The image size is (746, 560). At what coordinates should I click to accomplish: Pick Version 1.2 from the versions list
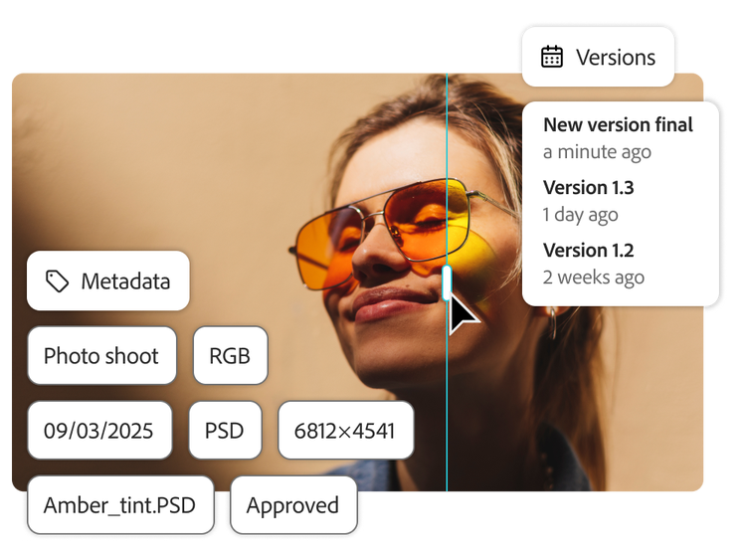click(x=588, y=250)
